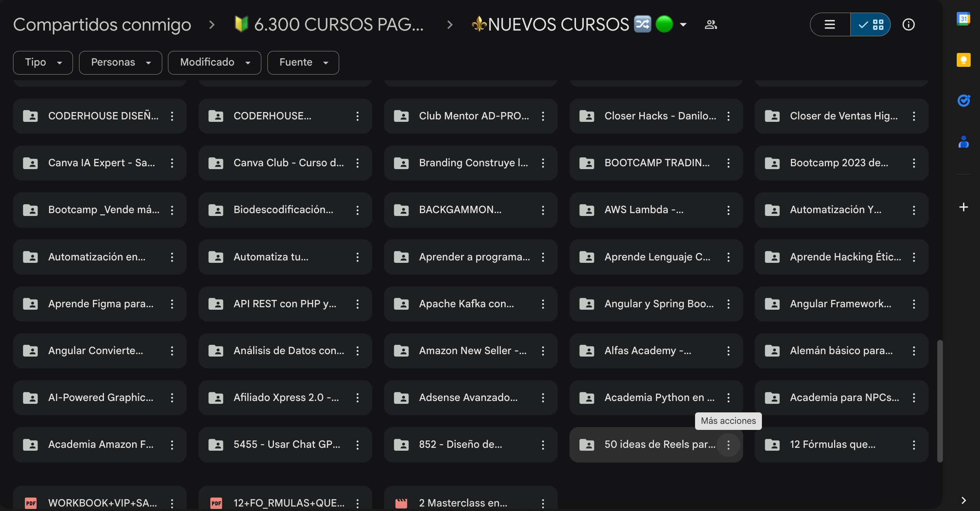Open Google Calendar side panel icon

click(963, 19)
